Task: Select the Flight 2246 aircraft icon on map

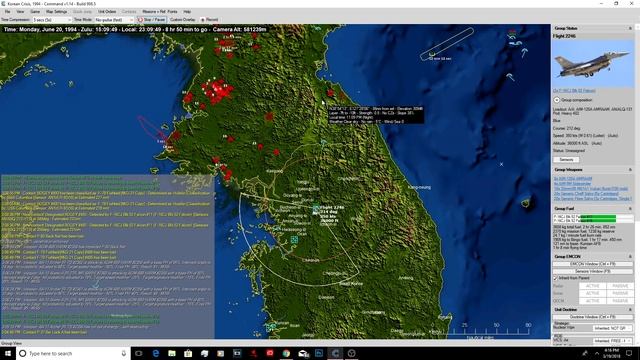Action: [x=316, y=208]
